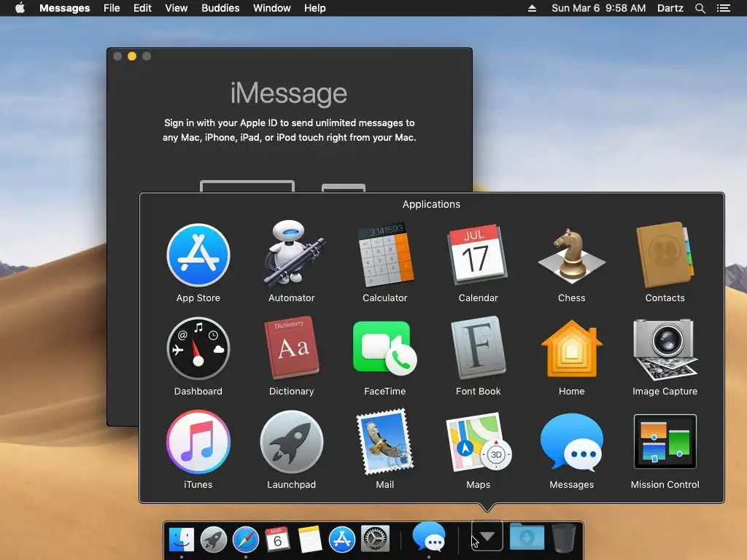Launch the Dictionary app
The height and width of the screenshot is (560, 747).
pyautogui.click(x=292, y=348)
